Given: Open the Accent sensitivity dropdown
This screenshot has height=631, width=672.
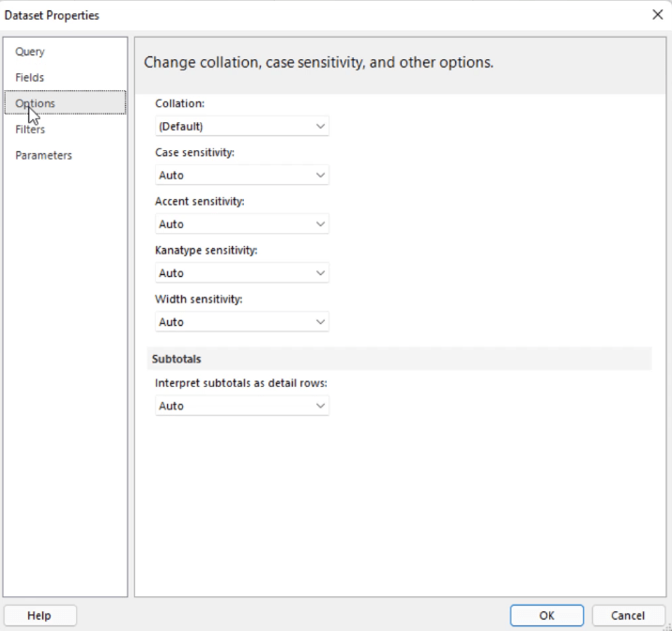Looking at the screenshot, I should click(x=242, y=224).
